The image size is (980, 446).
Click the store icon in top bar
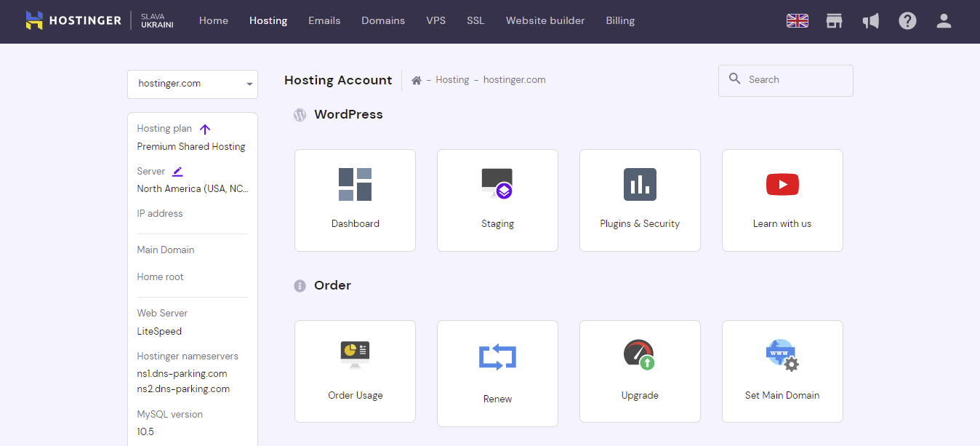[x=834, y=20]
